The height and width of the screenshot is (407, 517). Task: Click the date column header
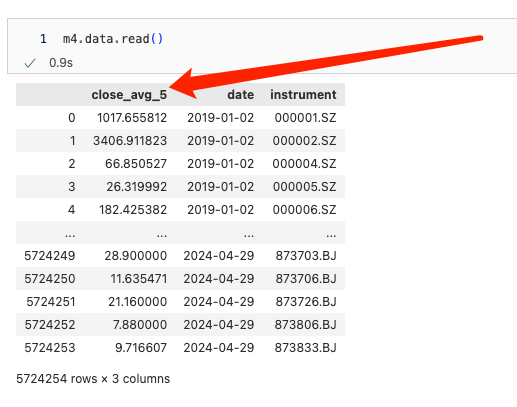pos(241,95)
